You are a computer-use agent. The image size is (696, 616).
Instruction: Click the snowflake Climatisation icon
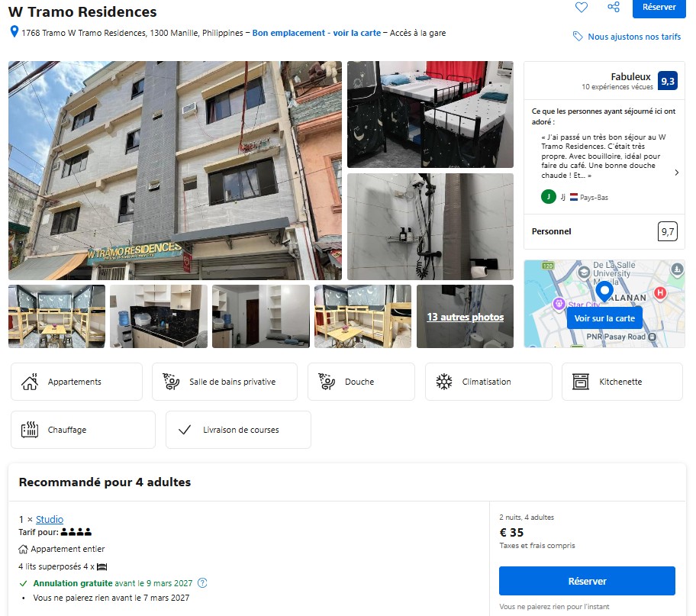[443, 382]
